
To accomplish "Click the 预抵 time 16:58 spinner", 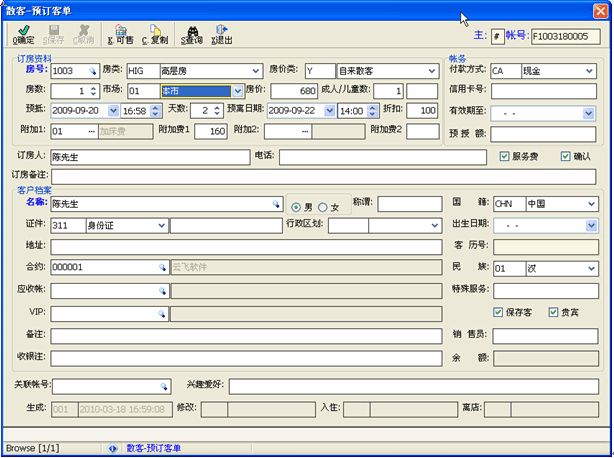I will click(155, 111).
